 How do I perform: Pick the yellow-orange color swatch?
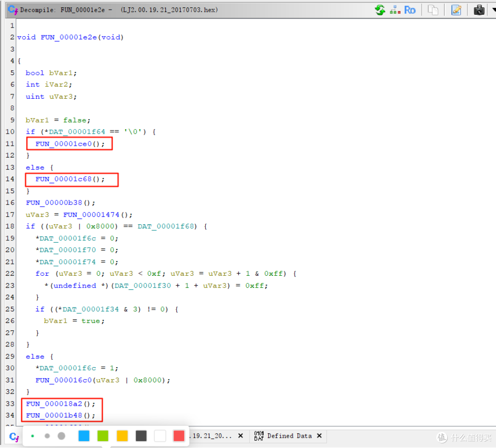click(122, 436)
